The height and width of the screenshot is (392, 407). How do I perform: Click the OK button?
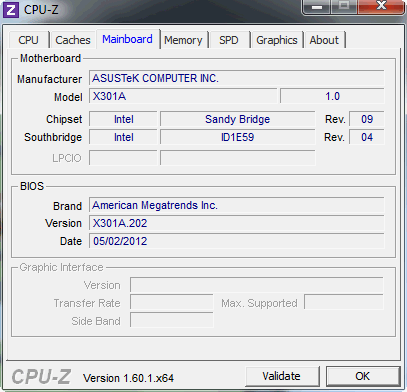coord(363,376)
